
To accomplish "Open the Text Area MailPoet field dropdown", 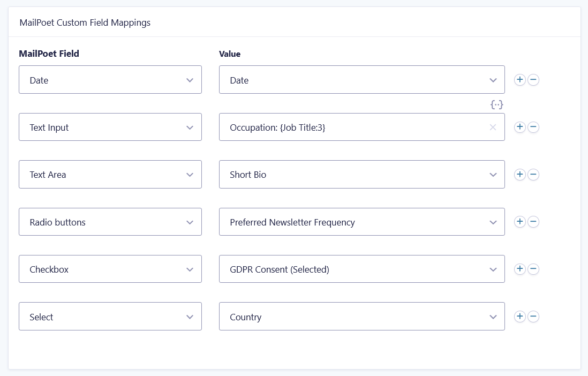I will (x=110, y=175).
